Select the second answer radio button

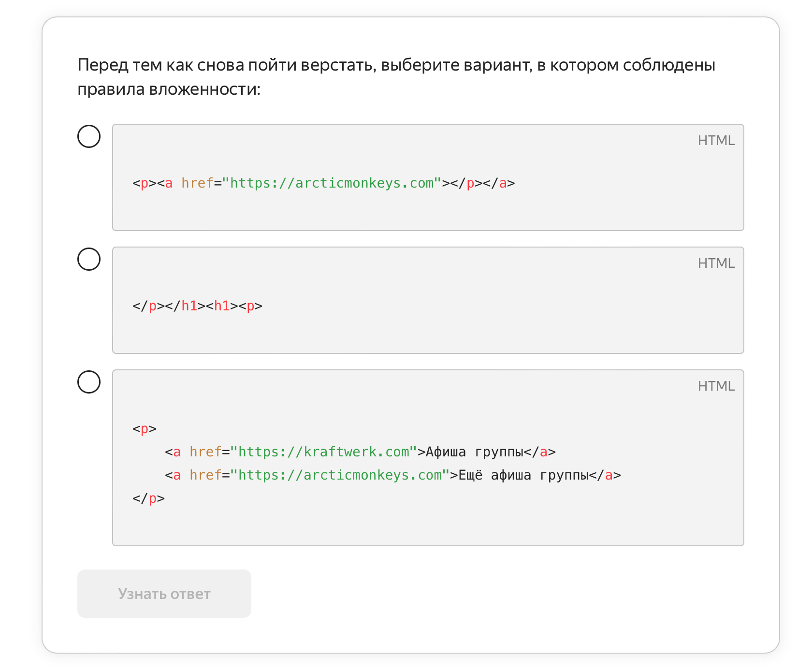point(89,260)
